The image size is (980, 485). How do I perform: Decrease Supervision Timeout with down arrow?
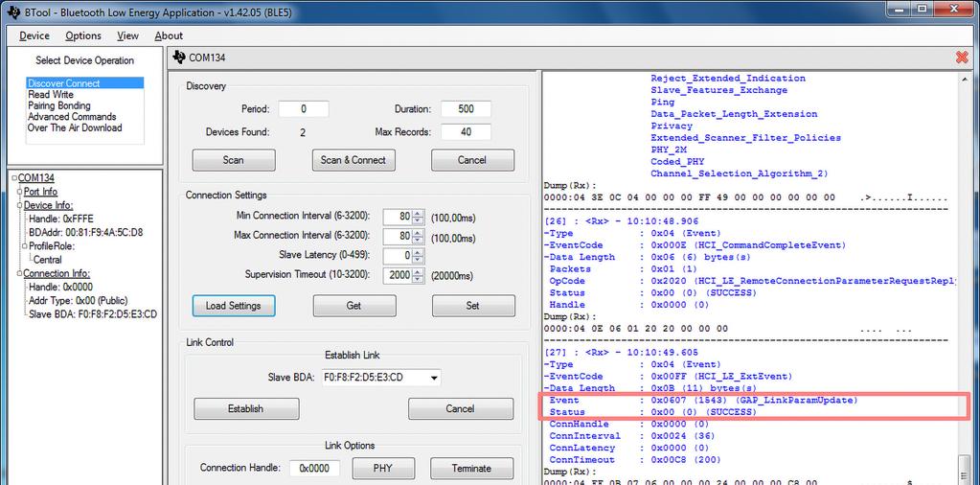418,279
